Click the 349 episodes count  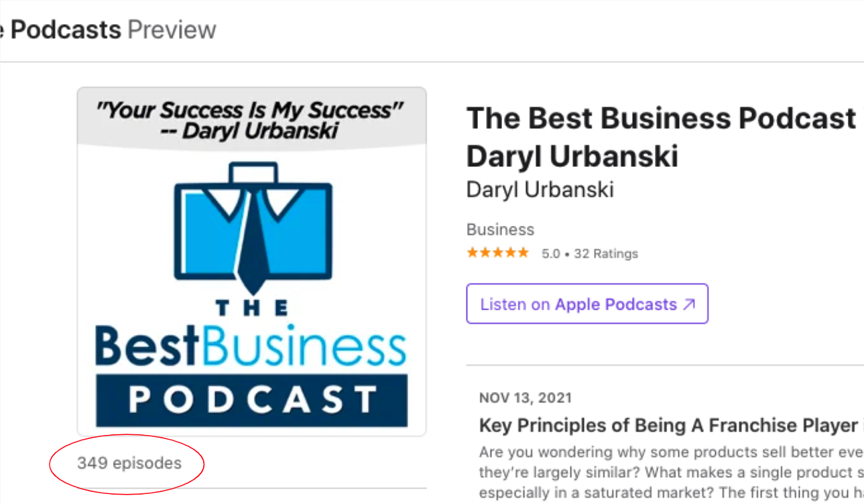(x=129, y=463)
